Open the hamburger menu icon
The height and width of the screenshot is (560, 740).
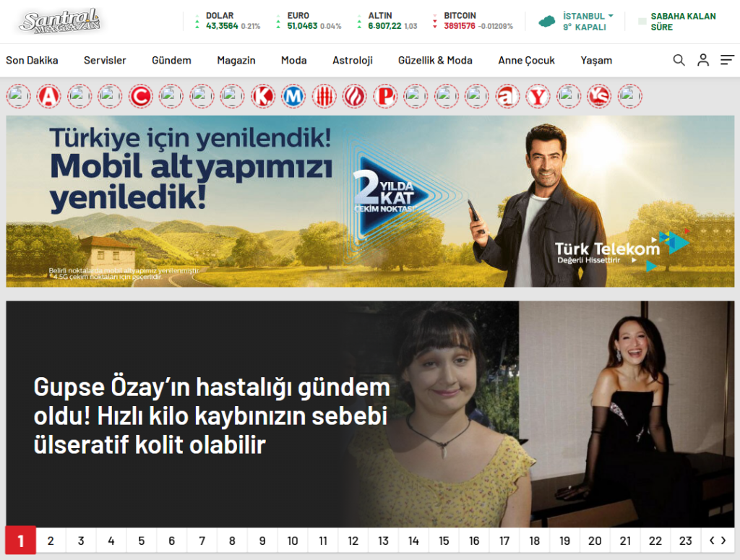point(726,60)
